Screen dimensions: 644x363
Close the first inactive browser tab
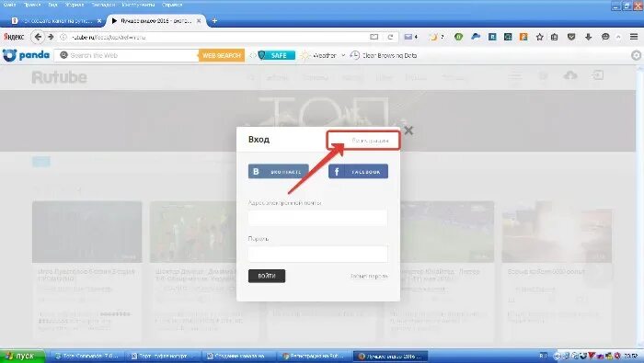pos(99,20)
